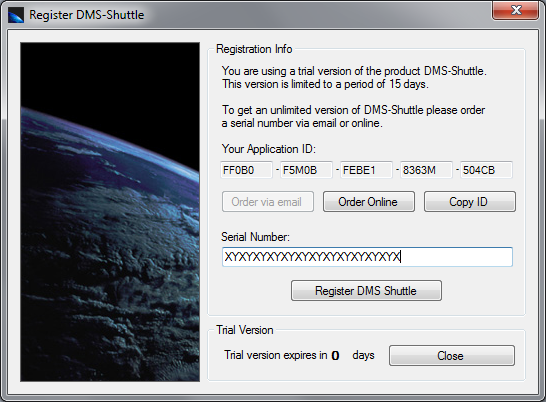This screenshot has width=546, height=402.
Task: Click the Order Online button
Action: 368,202
